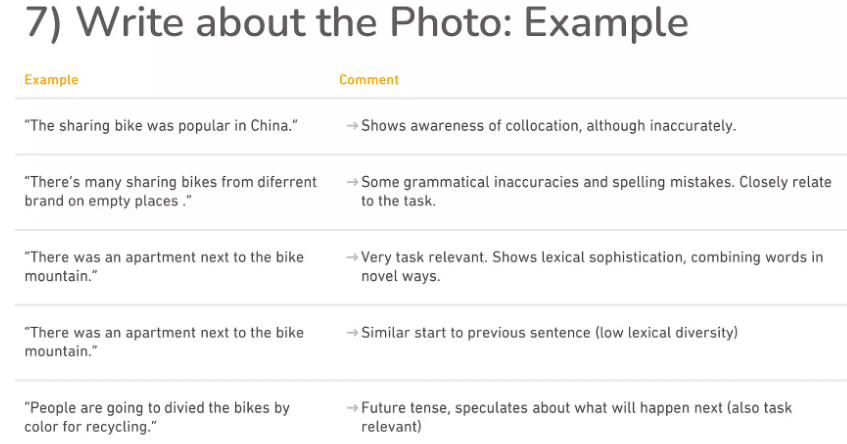847x444 pixels.
Task: Click the comment starting with "Future tense, speculates"
Action: [576, 417]
